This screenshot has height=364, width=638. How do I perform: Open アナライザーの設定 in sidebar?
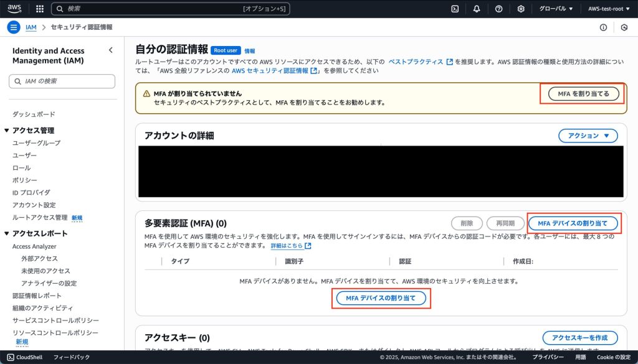click(49, 283)
